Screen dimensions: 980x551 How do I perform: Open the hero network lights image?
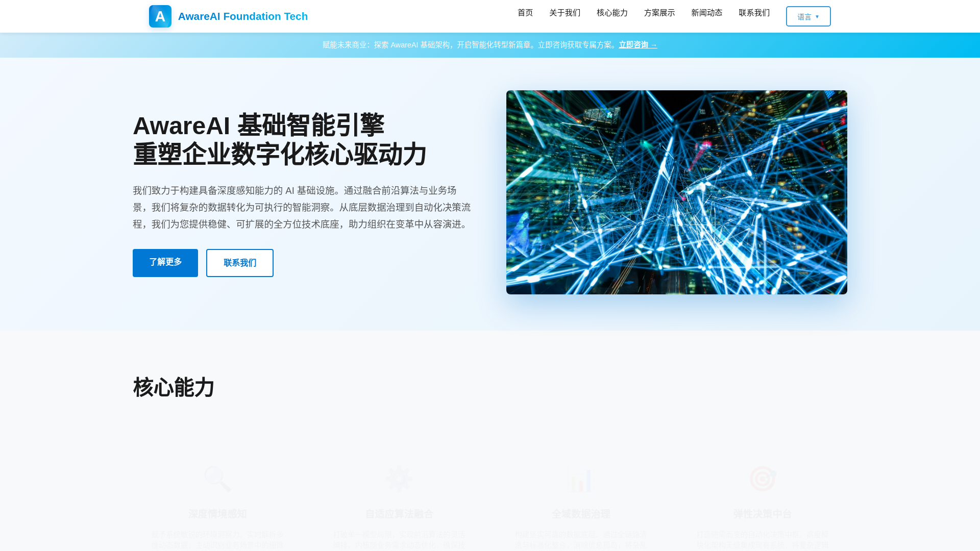pos(677,192)
